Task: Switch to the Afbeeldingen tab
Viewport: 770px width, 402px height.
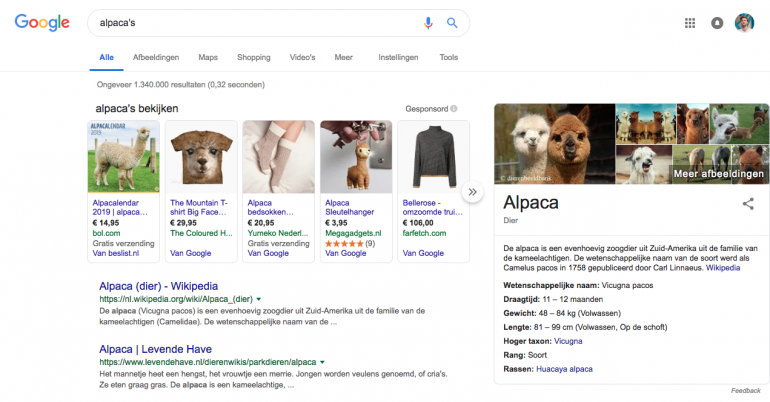Action: click(156, 57)
